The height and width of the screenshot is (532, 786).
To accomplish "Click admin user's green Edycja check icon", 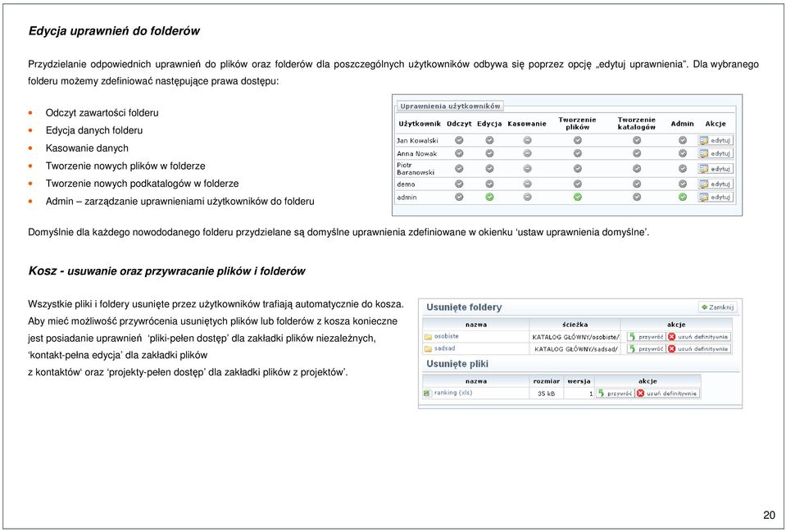I will (x=490, y=197).
